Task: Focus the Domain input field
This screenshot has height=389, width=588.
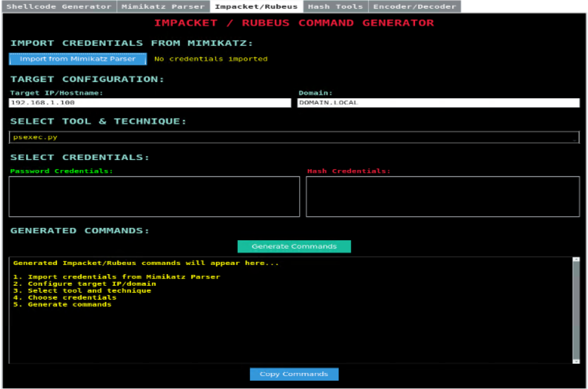Action: tap(439, 103)
